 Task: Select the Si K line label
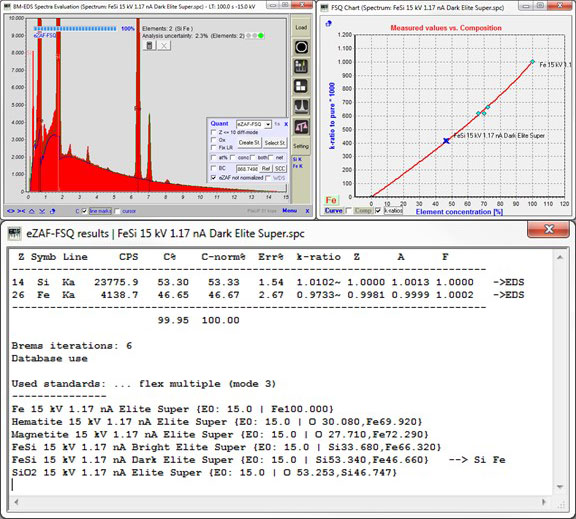(x=297, y=159)
